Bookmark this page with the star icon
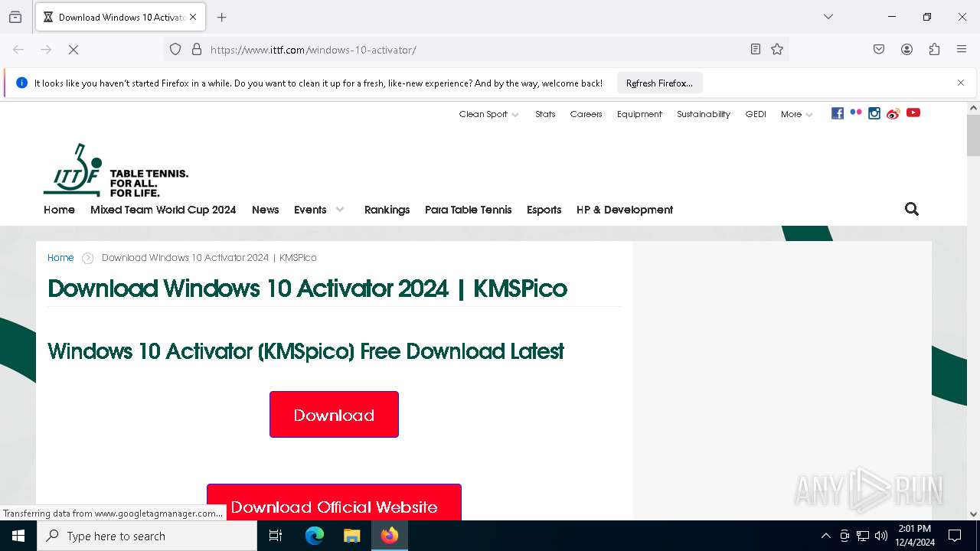The height and width of the screenshot is (551, 980). click(777, 49)
